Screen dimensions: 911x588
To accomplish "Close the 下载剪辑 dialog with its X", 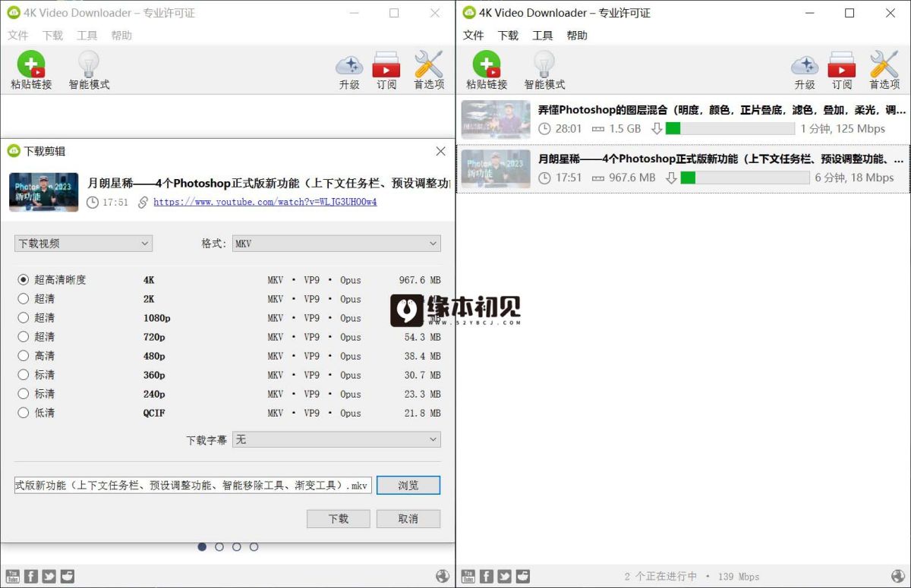I will [440, 151].
